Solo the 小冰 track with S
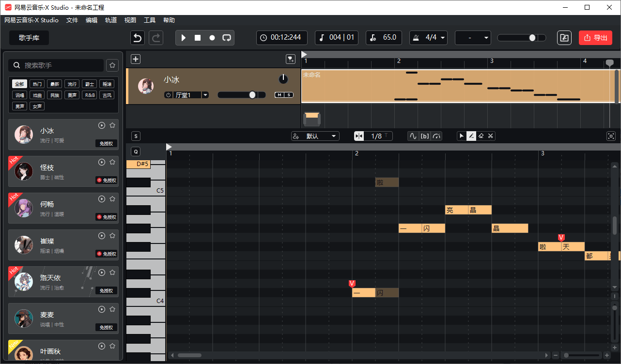Screen dimensions: 621x364 click(x=289, y=95)
